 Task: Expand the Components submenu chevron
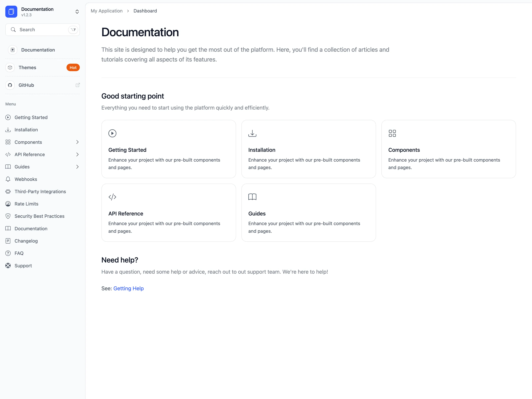coord(77,142)
